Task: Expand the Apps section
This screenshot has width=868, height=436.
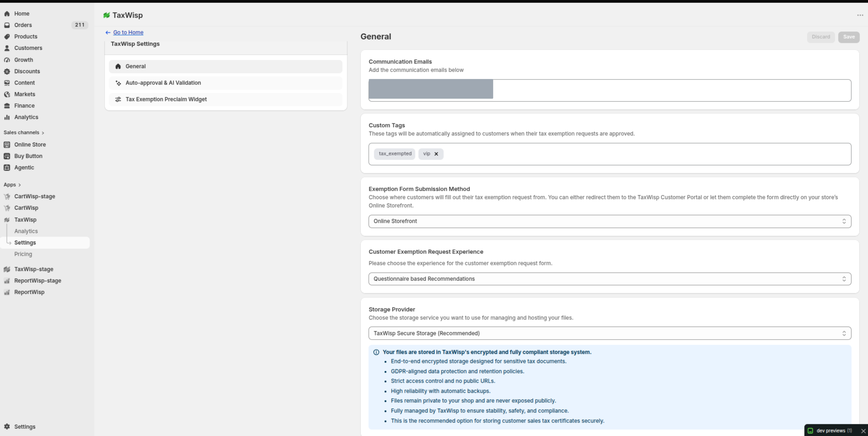Action: coord(12,185)
